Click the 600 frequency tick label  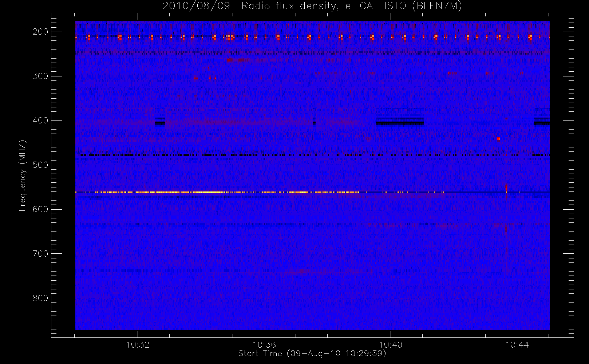(40, 209)
